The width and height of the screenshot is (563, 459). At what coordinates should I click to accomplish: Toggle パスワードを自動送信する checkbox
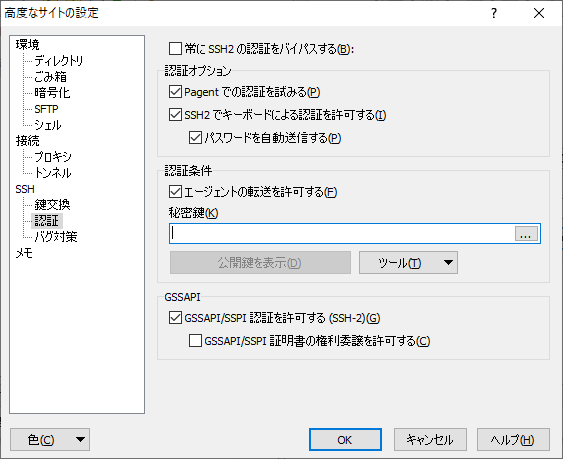[195, 138]
